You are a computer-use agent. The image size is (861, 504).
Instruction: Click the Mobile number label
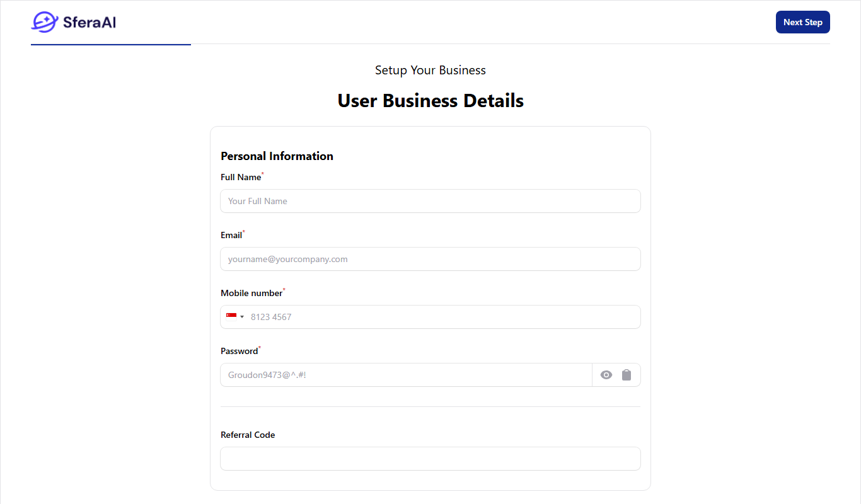251,293
